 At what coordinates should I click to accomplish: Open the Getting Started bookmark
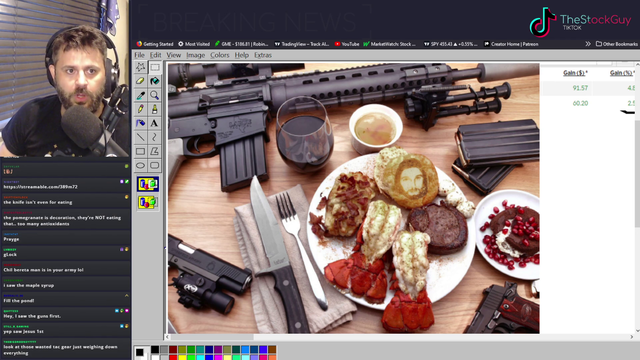click(x=155, y=44)
